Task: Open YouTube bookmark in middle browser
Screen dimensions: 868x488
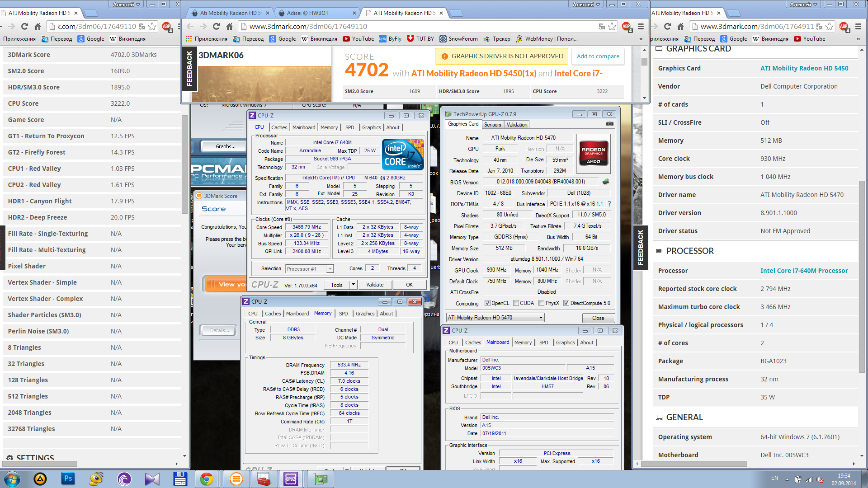Action: (359, 39)
